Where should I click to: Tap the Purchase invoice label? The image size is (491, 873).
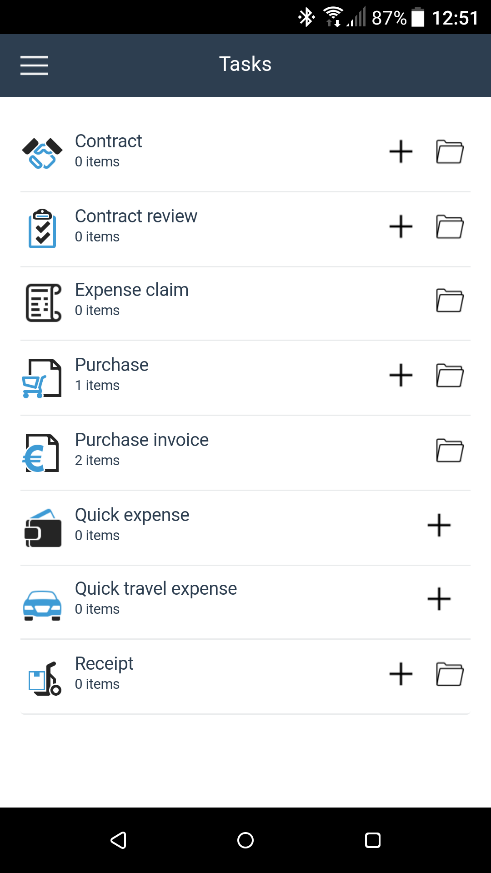click(x=142, y=440)
